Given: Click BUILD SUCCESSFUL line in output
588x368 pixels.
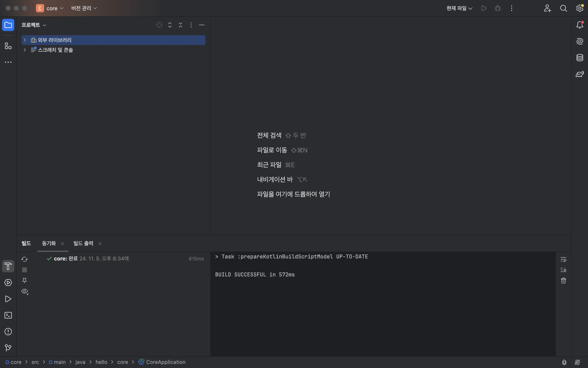Looking at the screenshot, I should coord(255,275).
